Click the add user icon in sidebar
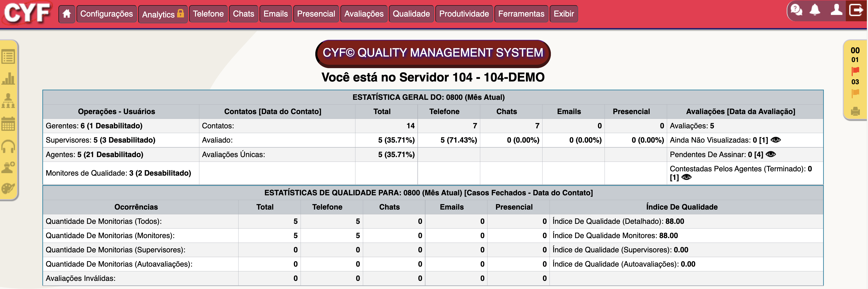 (8, 167)
